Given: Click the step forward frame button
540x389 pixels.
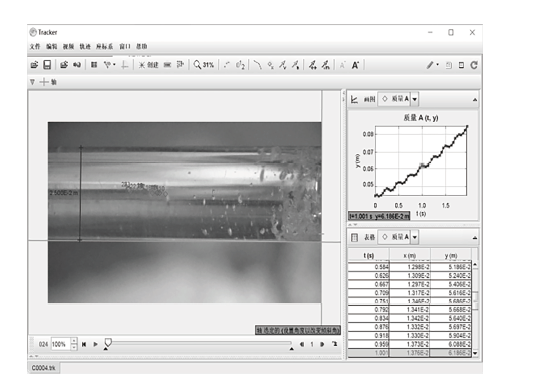Looking at the screenshot, I should (322, 344).
